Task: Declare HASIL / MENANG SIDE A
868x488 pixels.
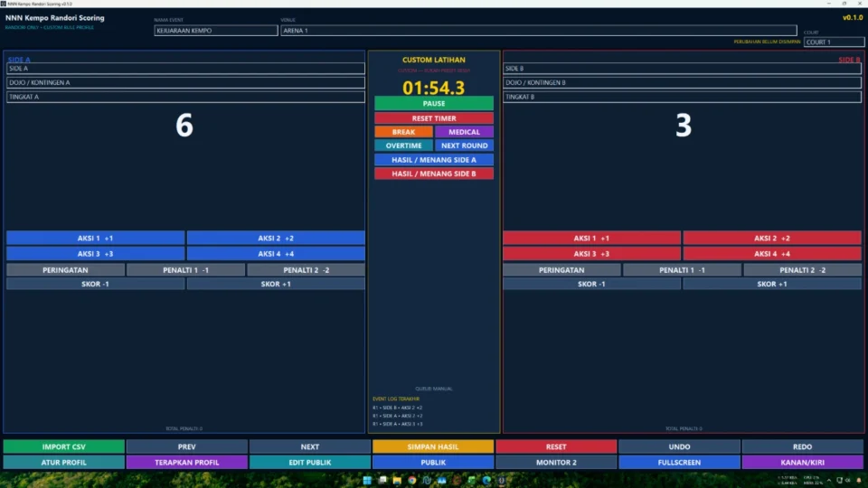Action: click(x=434, y=160)
